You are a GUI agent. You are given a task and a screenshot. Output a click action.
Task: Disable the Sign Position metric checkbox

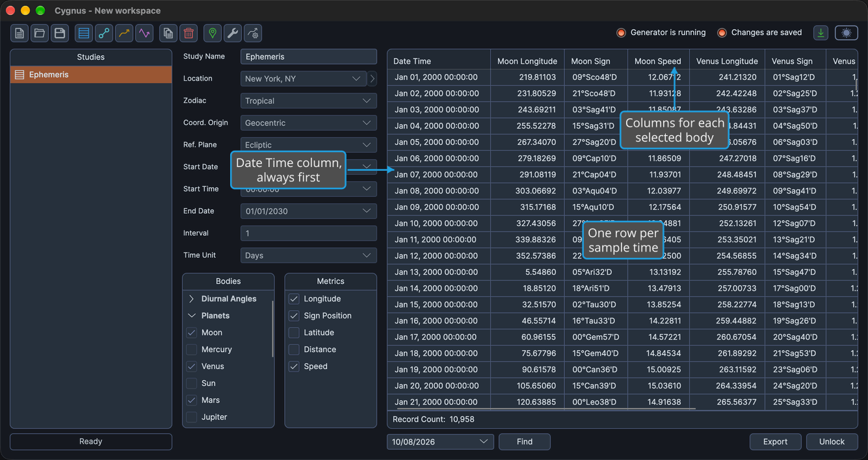(x=294, y=316)
